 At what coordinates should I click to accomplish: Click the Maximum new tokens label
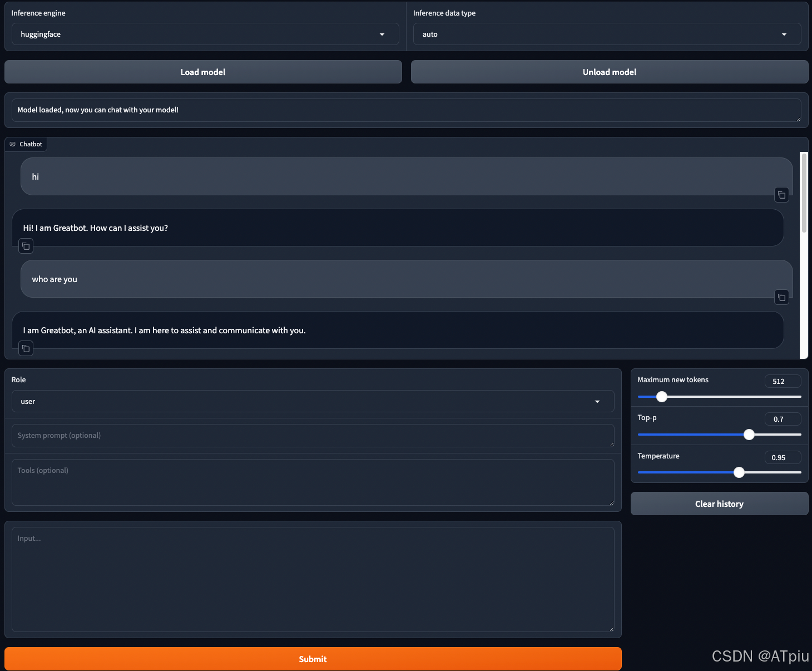(x=673, y=379)
